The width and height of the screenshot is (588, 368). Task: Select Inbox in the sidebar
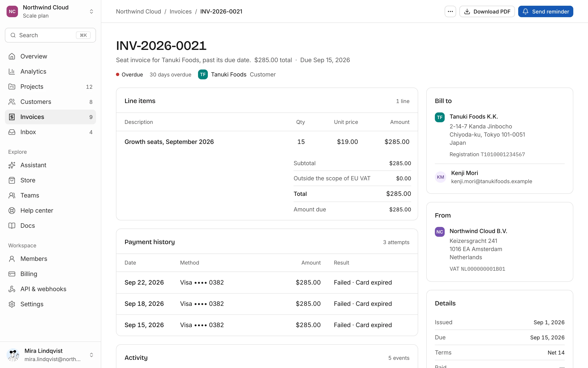pos(50,132)
